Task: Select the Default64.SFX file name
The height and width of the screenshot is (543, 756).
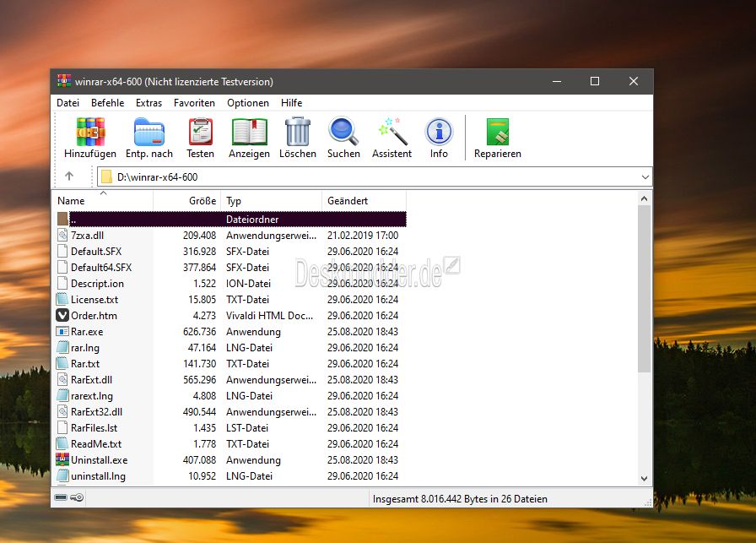Action: coord(101,268)
